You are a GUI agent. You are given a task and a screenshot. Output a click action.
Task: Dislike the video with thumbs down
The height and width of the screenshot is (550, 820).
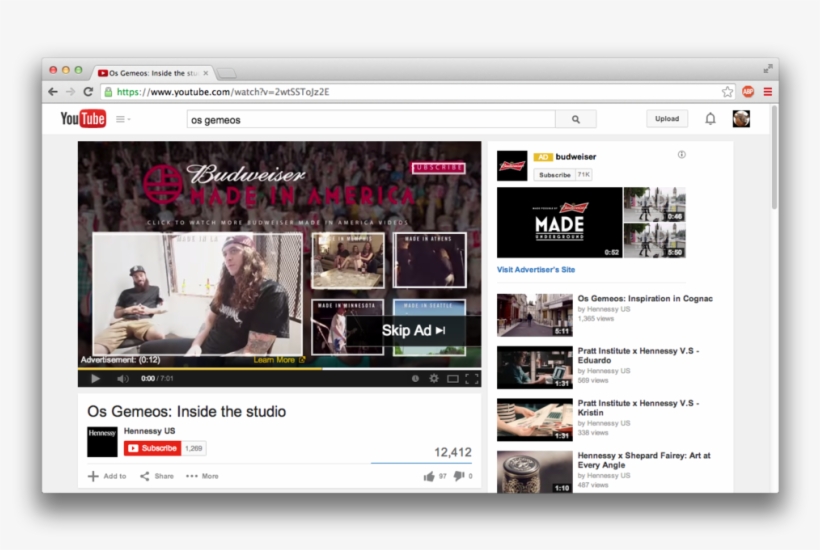click(458, 476)
